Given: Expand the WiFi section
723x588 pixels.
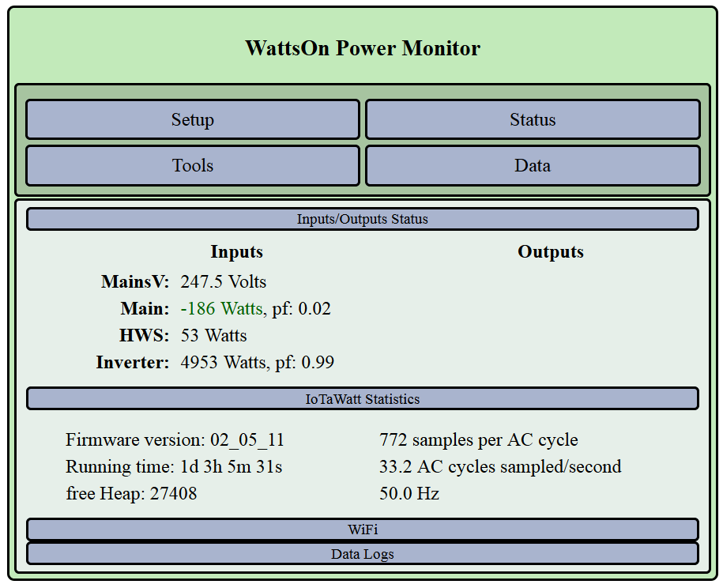Looking at the screenshot, I should 363,530.
